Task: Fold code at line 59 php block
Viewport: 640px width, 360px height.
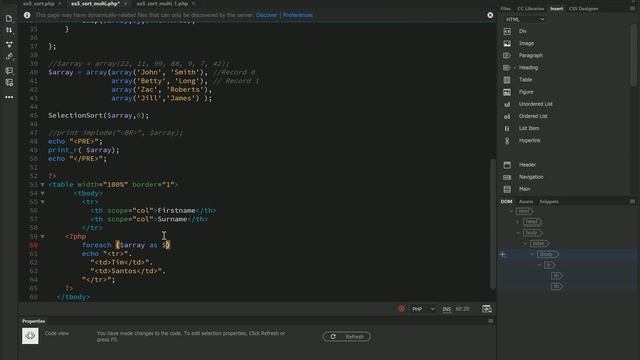Action: coord(42,237)
